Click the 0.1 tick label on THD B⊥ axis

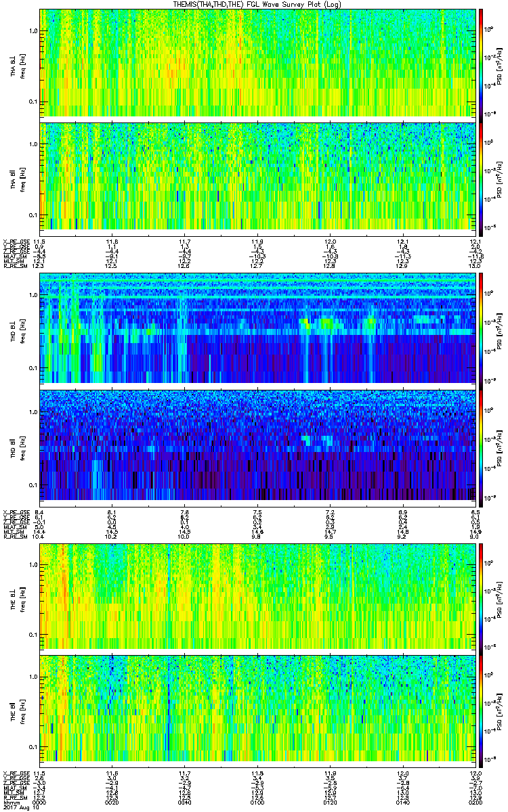pos(33,367)
